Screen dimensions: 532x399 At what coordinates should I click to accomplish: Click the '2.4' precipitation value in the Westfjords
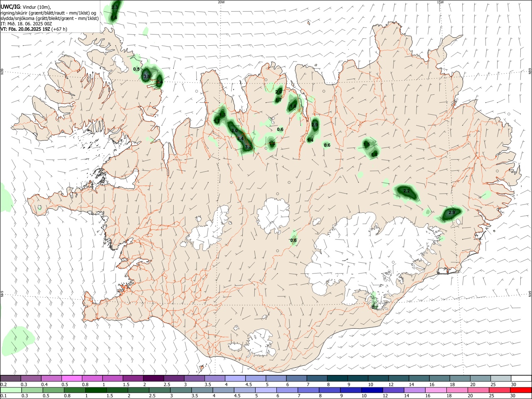coord(159,82)
